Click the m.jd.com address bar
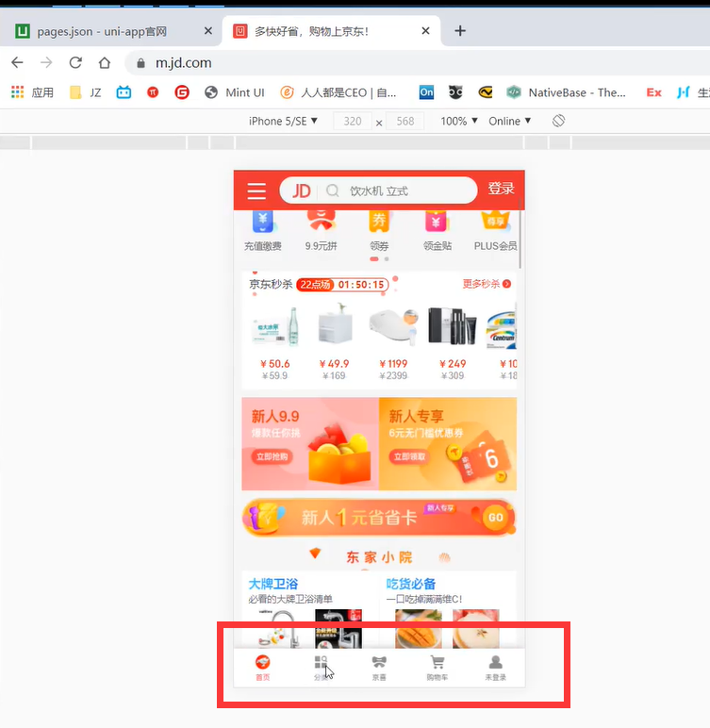The height and width of the screenshot is (728, 710). [x=418, y=62]
